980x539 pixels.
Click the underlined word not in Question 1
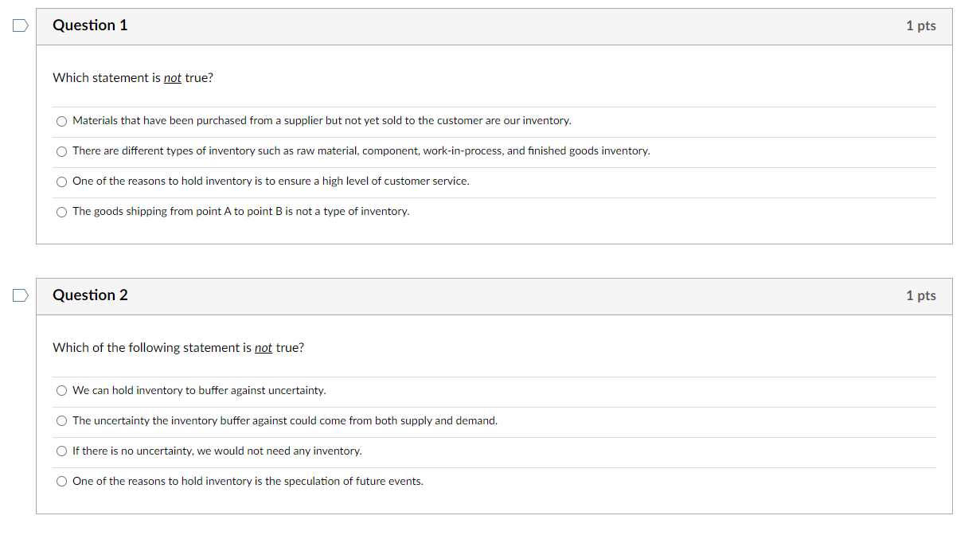coord(172,77)
